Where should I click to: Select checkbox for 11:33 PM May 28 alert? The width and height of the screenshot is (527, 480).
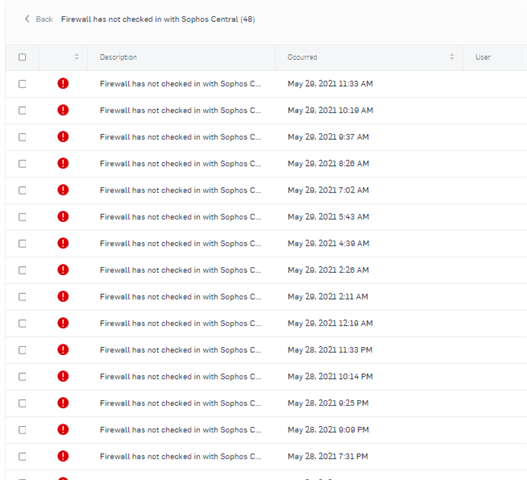point(22,350)
